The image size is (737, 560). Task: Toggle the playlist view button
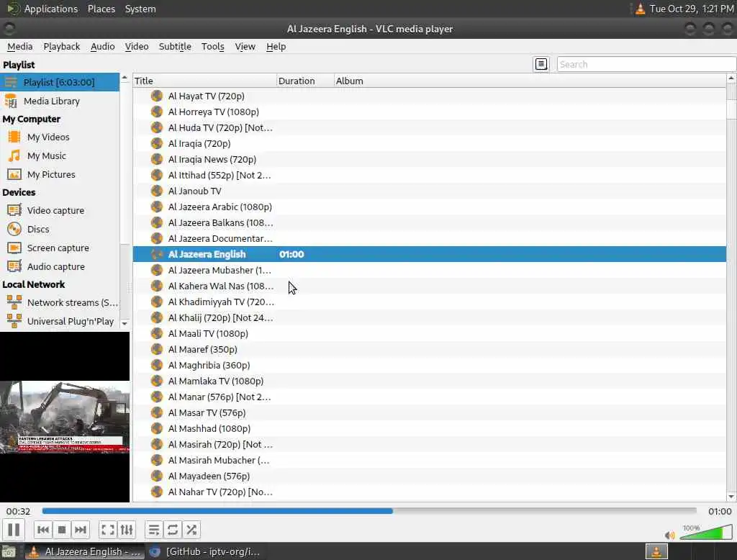(x=154, y=530)
